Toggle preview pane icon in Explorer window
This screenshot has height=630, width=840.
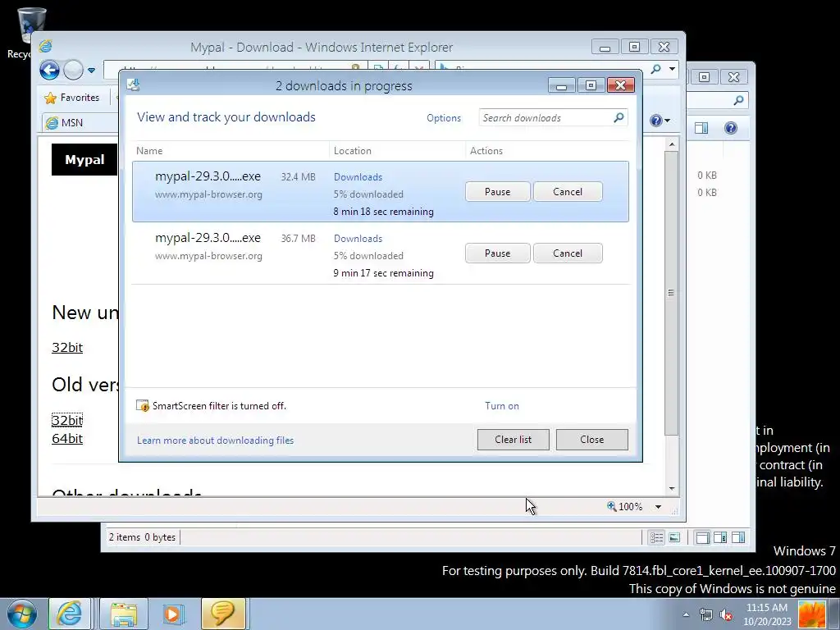(x=701, y=128)
